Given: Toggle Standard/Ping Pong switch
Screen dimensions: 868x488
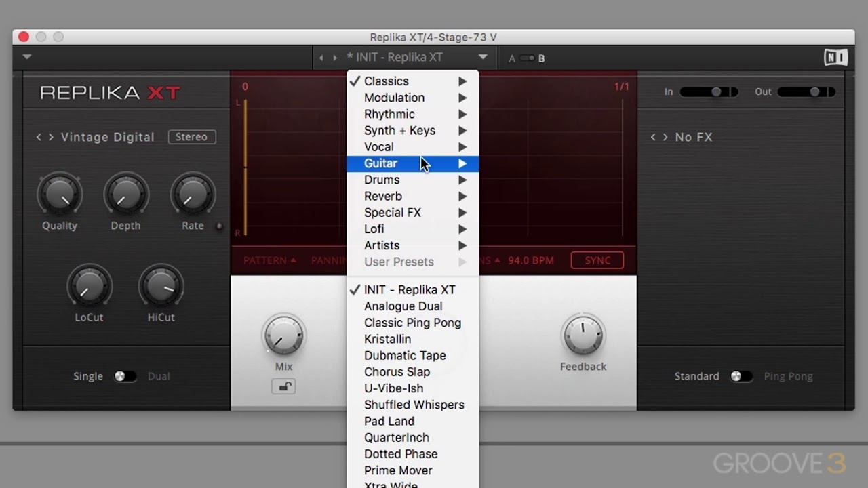Looking at the screenshot, I should tap(741, 376).
